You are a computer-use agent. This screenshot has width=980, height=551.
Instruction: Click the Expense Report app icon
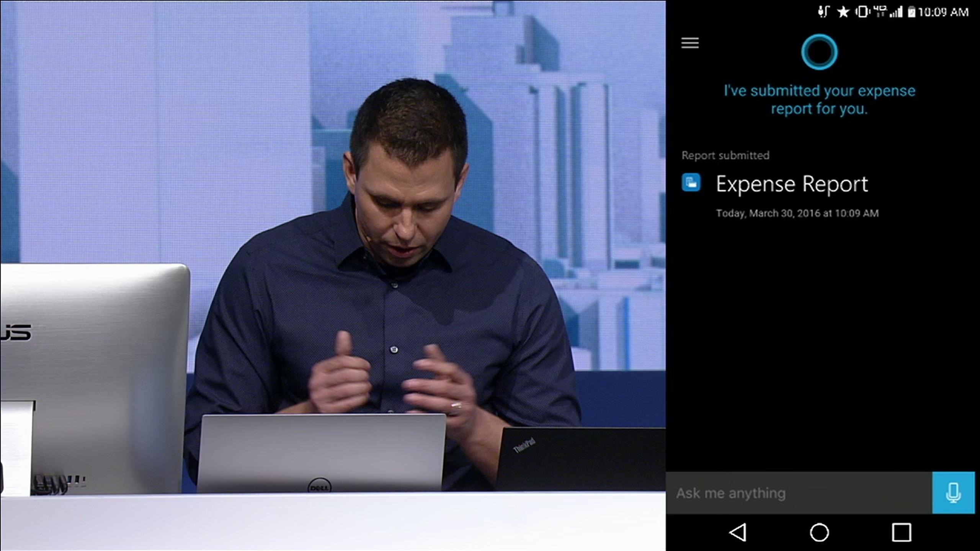[691, 183]
